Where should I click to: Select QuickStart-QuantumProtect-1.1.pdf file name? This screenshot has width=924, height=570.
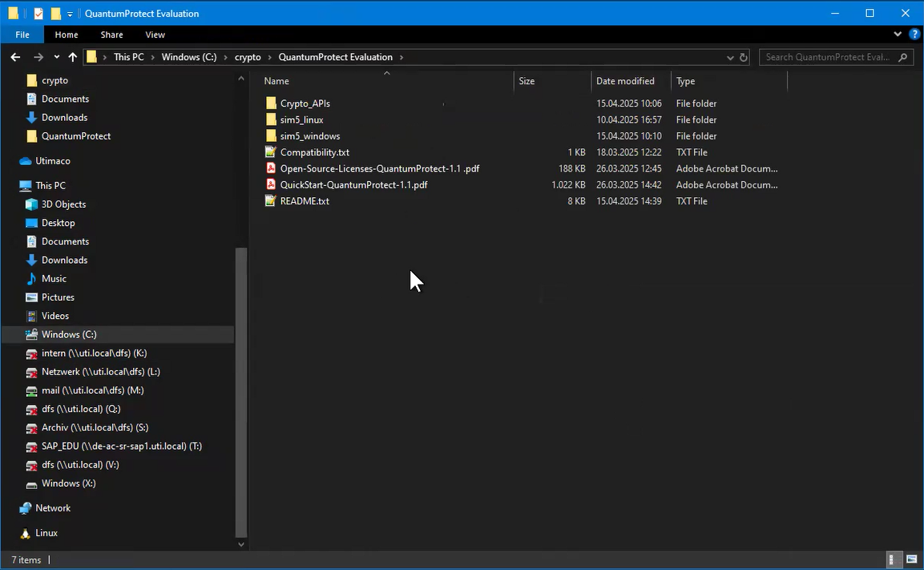[353, 184]
